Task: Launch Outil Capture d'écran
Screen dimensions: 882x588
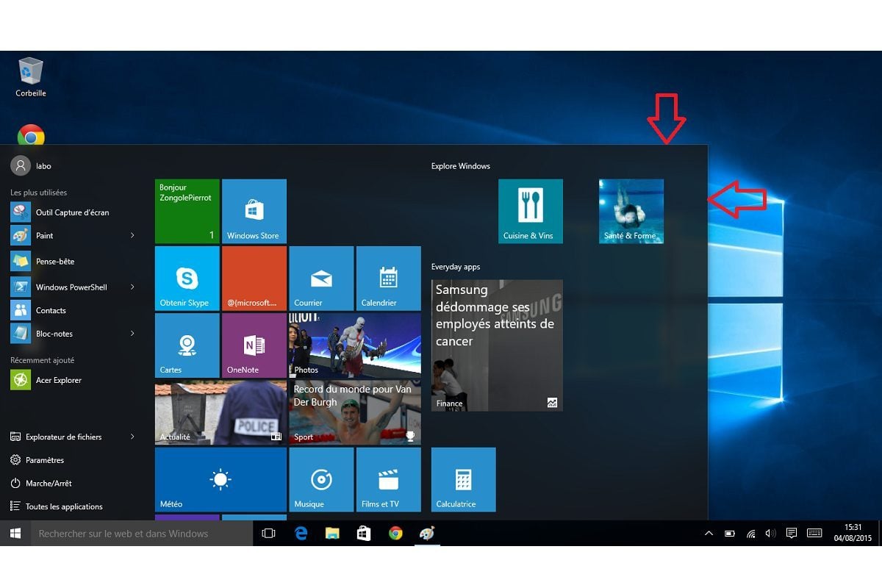Action: click(72, 212)
